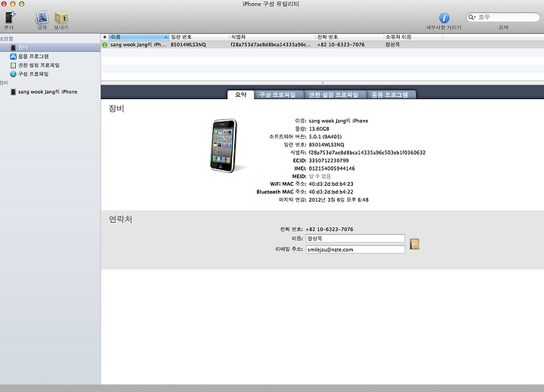Image resolution: width=544 pixels, height=392 pixels.
Task: Open the Address Book contact icon
Action: pos(415,244)
